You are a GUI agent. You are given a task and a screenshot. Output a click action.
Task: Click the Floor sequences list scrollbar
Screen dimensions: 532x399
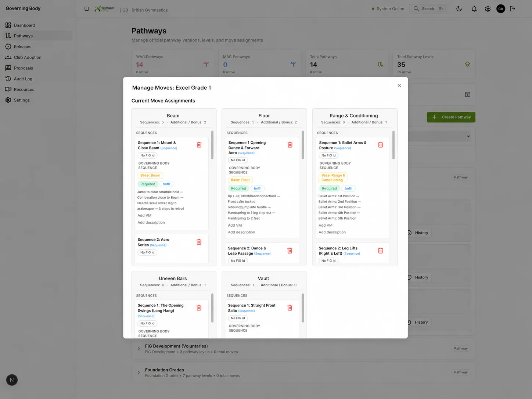click(303, 145)
